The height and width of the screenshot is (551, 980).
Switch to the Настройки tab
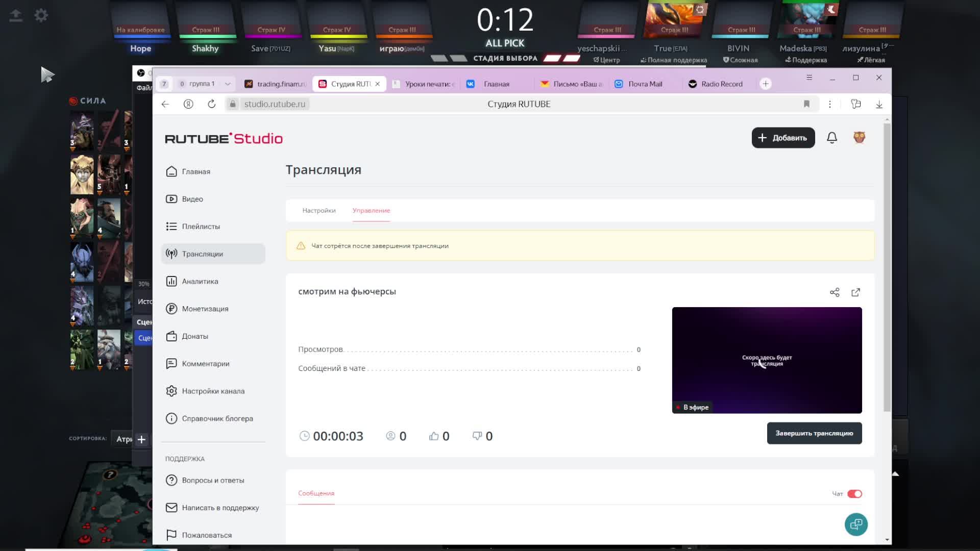[318, 210]
